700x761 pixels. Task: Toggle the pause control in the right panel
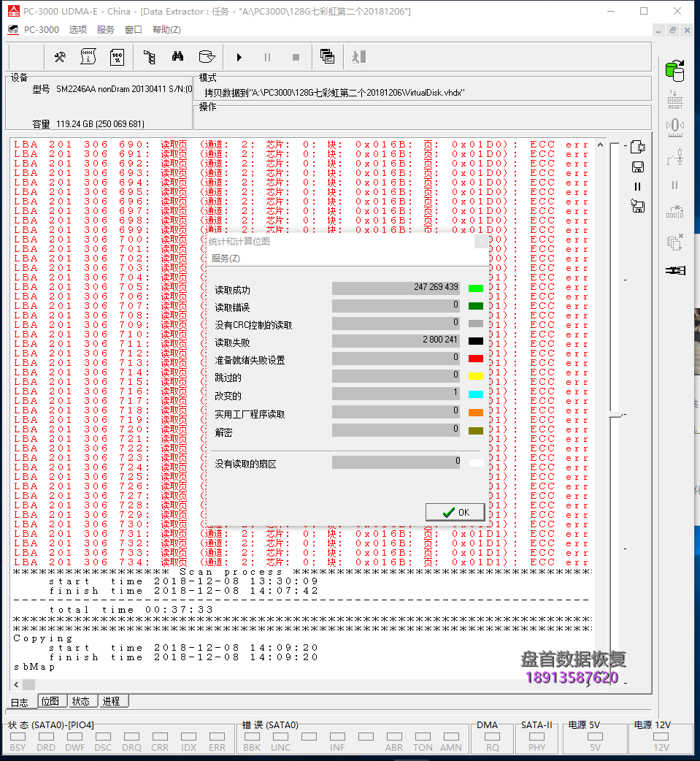637,186
